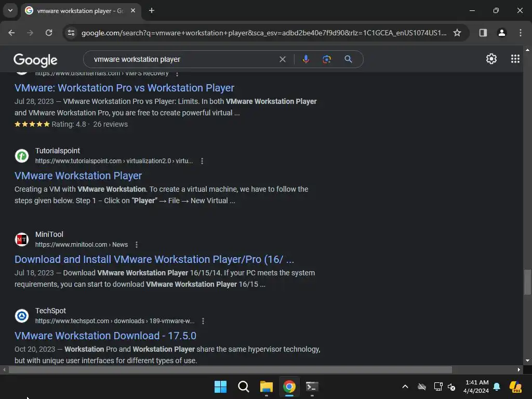Click the TechSpot site favicon

(22, 316)
